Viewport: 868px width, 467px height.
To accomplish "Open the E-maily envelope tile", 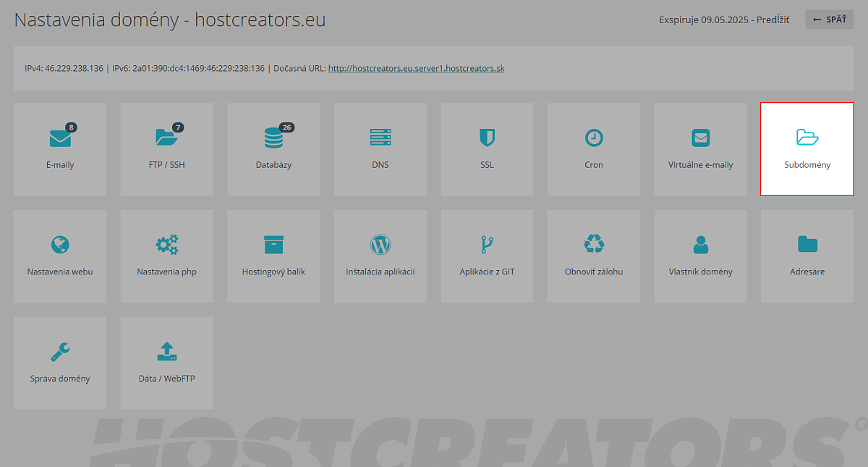I will click(60, 149).
